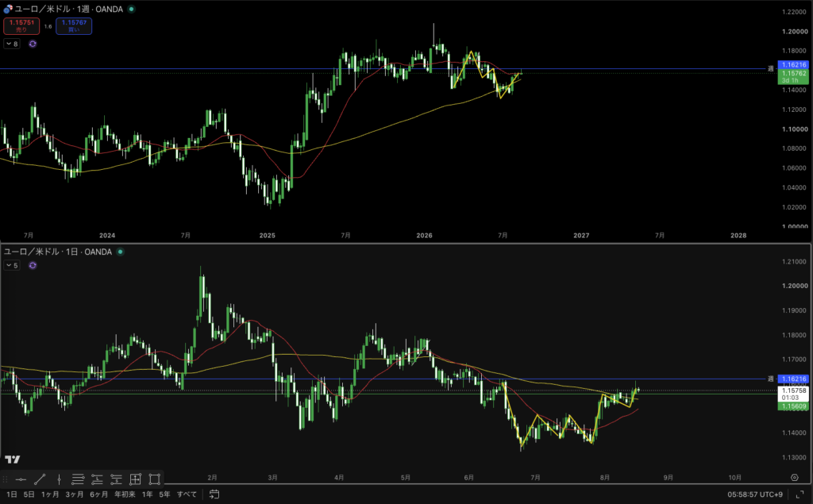Click the green 1.15609 price label

point(793,406)
